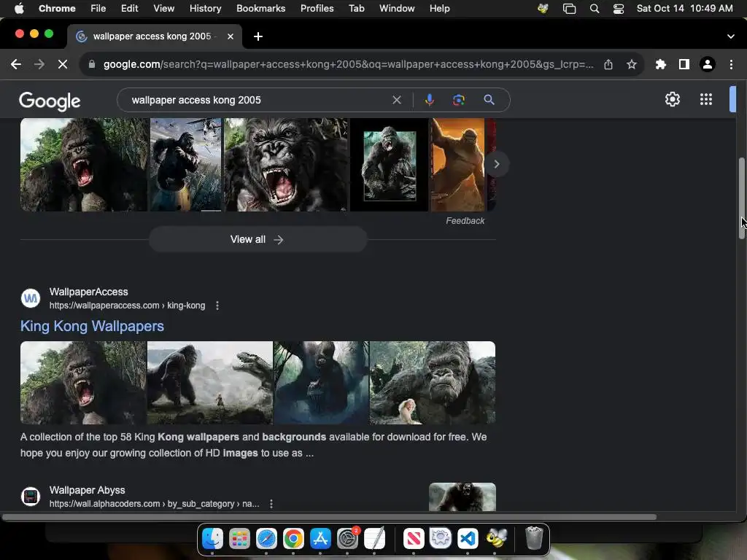Open Visual Studio Code from the Dock
The image size is (747, 560).
pos(468,539)
